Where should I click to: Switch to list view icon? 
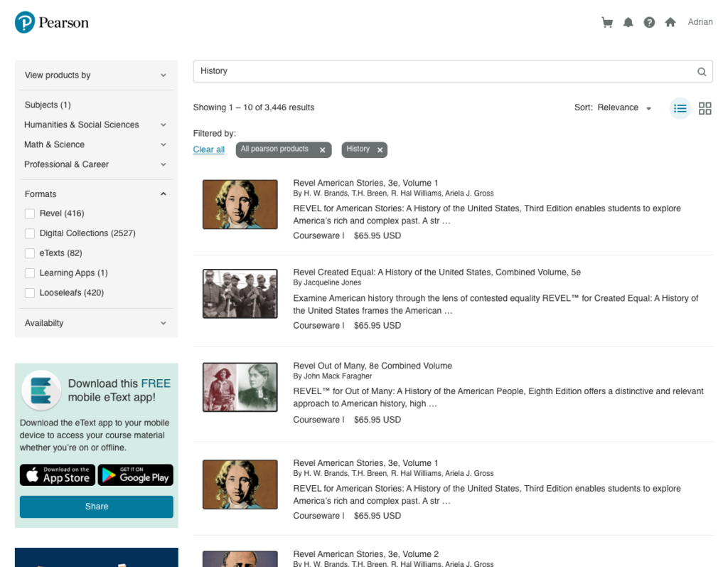tap(680, 108)
